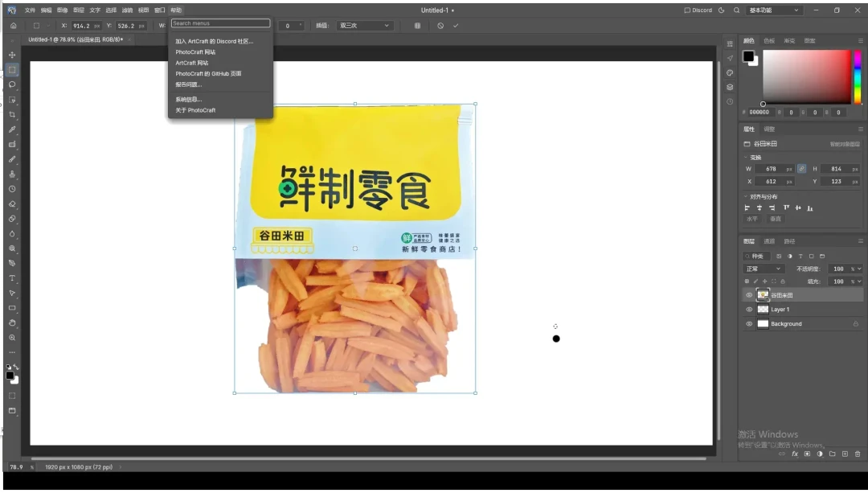Open the Layers panel options menu

pos(860,241)
